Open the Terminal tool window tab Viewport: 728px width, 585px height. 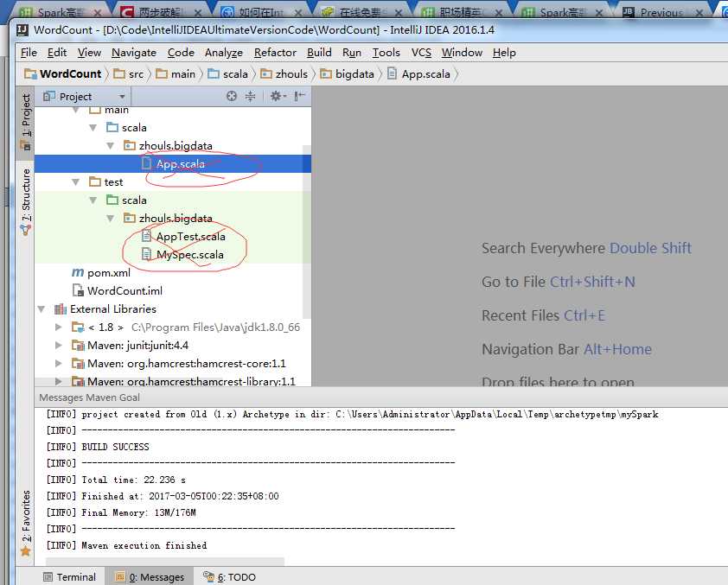click(x=70, y=576)
